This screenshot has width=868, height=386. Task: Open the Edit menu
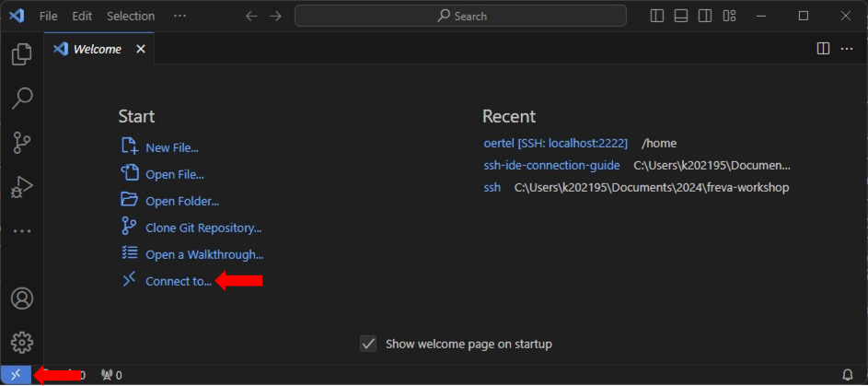point(82,16)
